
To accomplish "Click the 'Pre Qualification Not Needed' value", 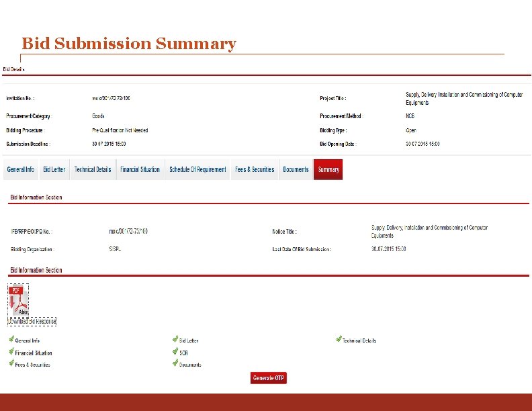I will point(120,130).
